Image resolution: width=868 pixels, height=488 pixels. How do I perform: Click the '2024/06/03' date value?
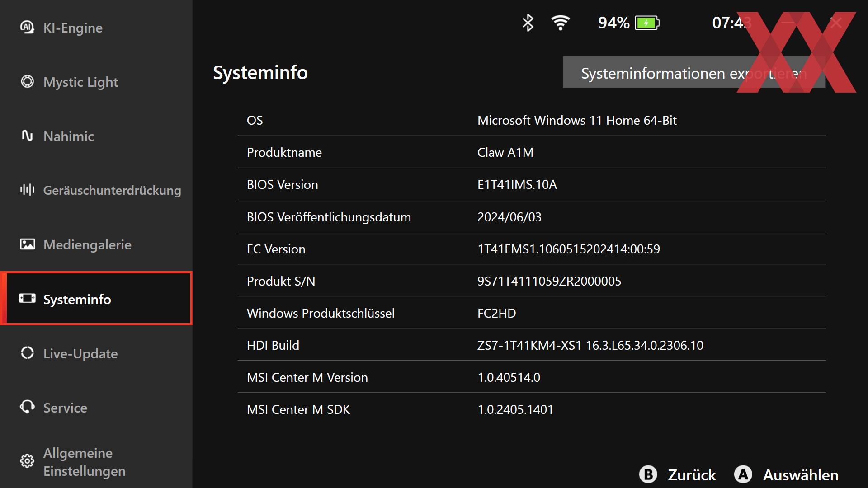[509, 217]
